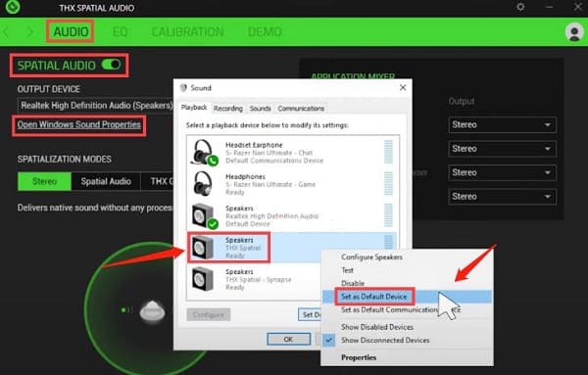Select the Stereo spatialization mode
Screen dimensions: 588x375
(x=44, y=181)
